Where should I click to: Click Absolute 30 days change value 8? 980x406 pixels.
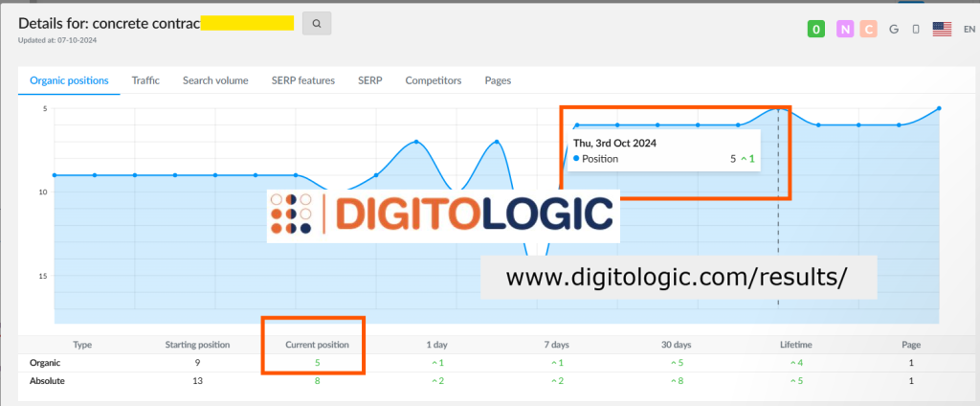[677, 380]
